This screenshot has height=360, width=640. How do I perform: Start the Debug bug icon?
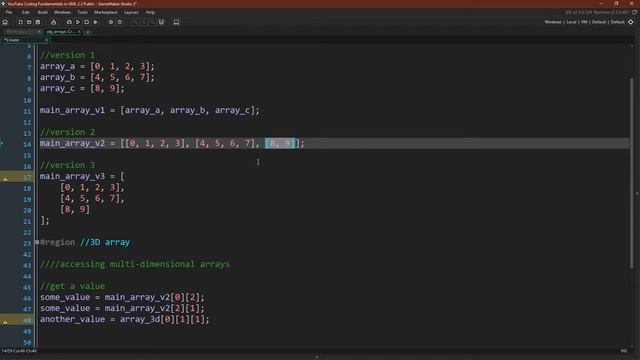coord(69,22)
